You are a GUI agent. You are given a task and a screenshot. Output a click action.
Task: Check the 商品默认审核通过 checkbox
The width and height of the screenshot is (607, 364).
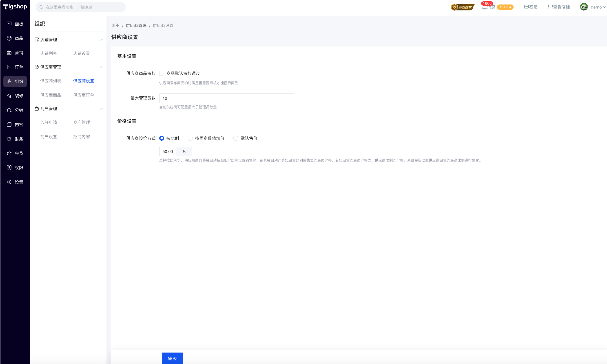point(162,73)
